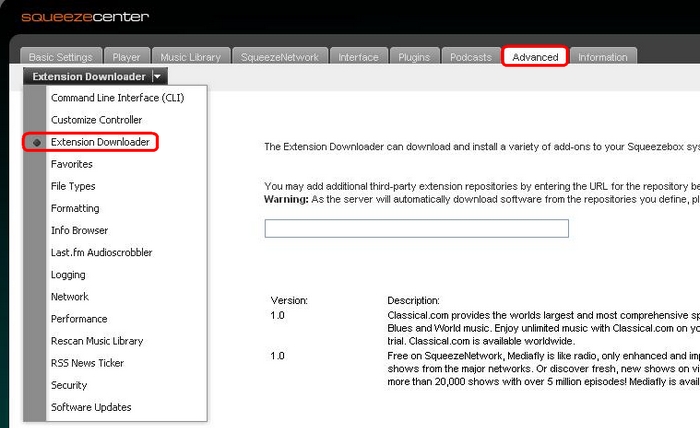Open the Basic Settings tab

(61, 57)
